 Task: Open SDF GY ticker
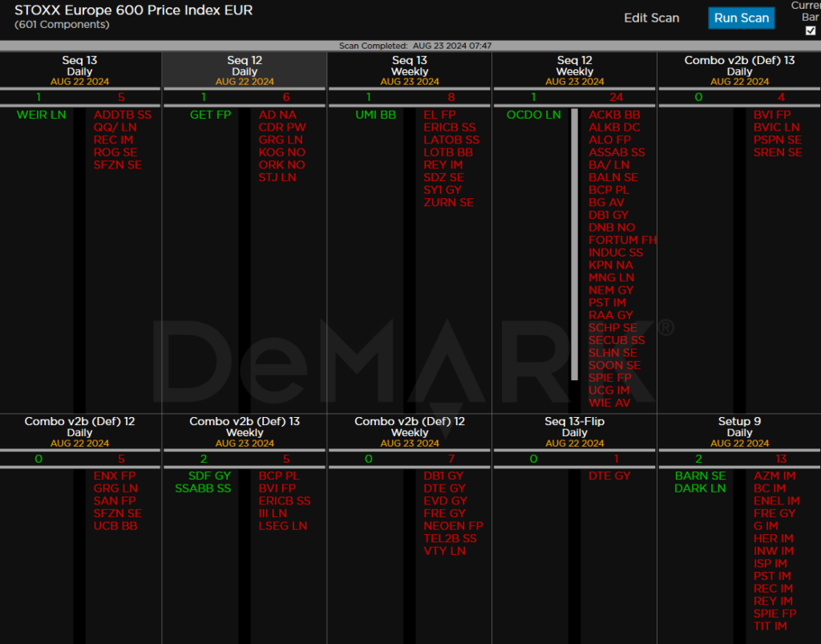[209, 476]
